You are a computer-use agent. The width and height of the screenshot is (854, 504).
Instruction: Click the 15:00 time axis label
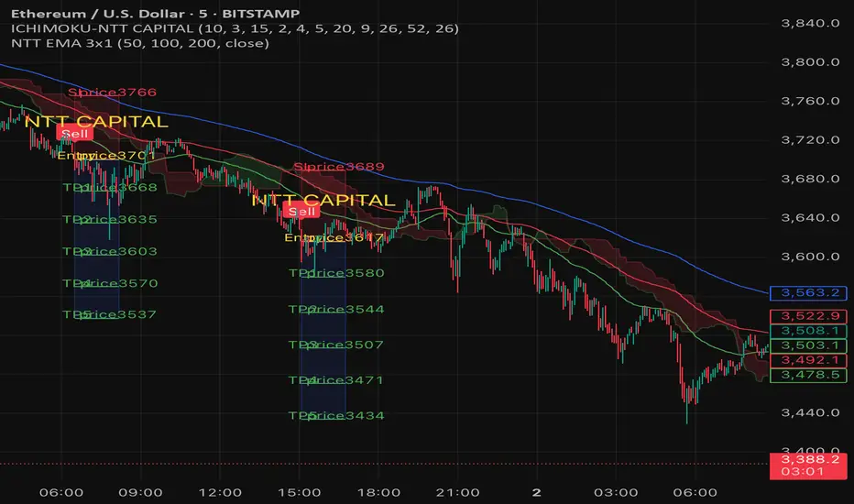point(299,493)
